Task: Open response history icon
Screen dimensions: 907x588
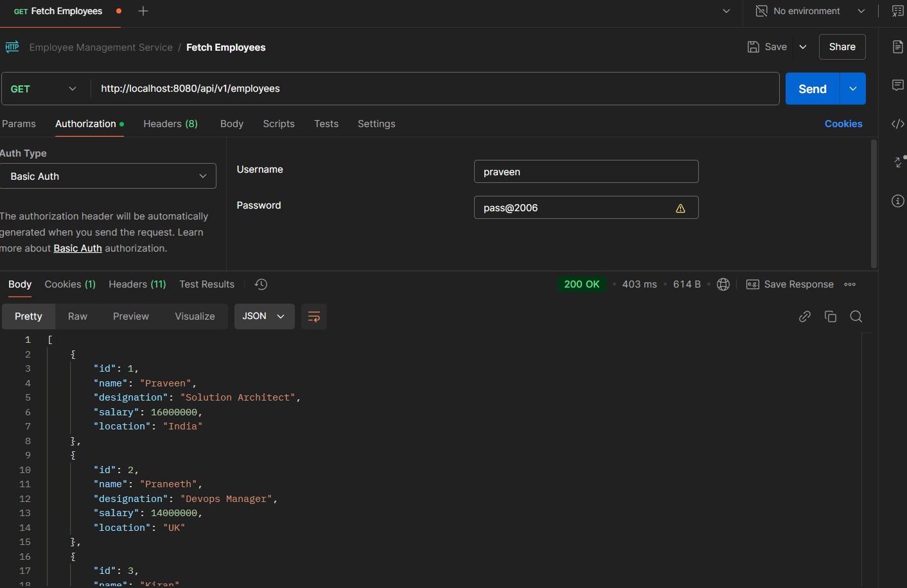Action: [261, 284]
